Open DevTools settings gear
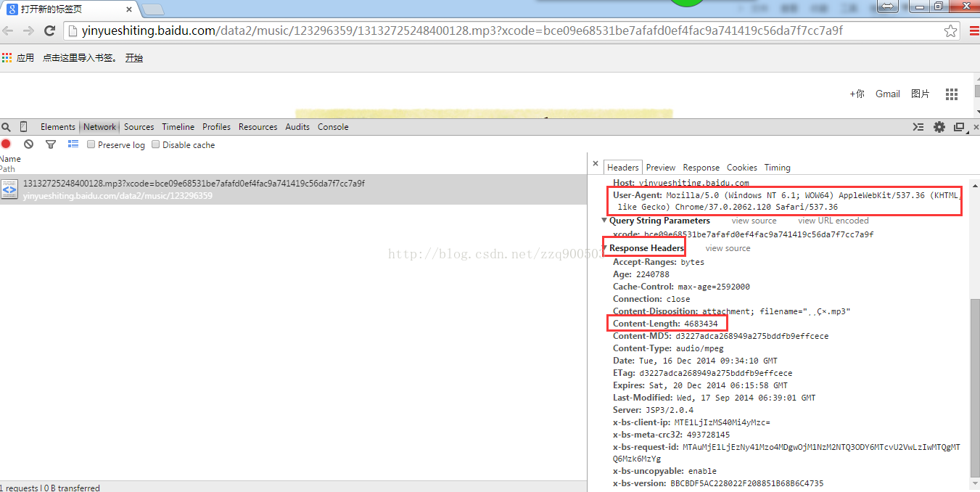The height and width of the screenshot is (492, 980). point(939,127)
